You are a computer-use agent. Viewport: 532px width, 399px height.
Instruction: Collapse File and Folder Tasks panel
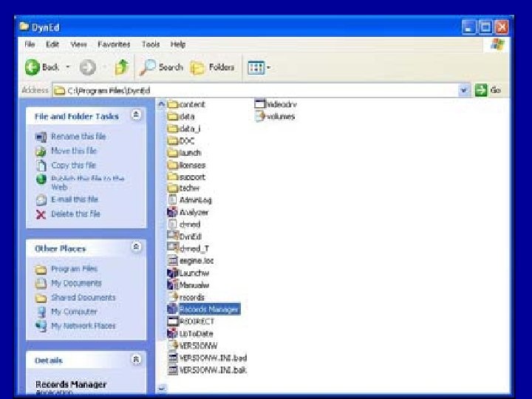point(136,115)
